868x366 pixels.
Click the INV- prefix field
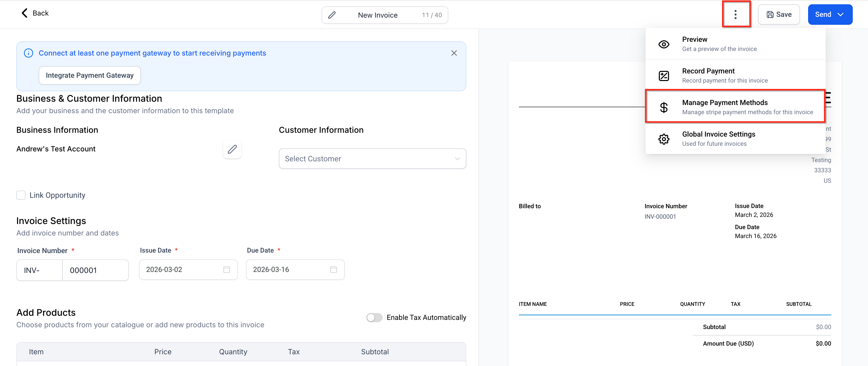(x=39, y=270)
